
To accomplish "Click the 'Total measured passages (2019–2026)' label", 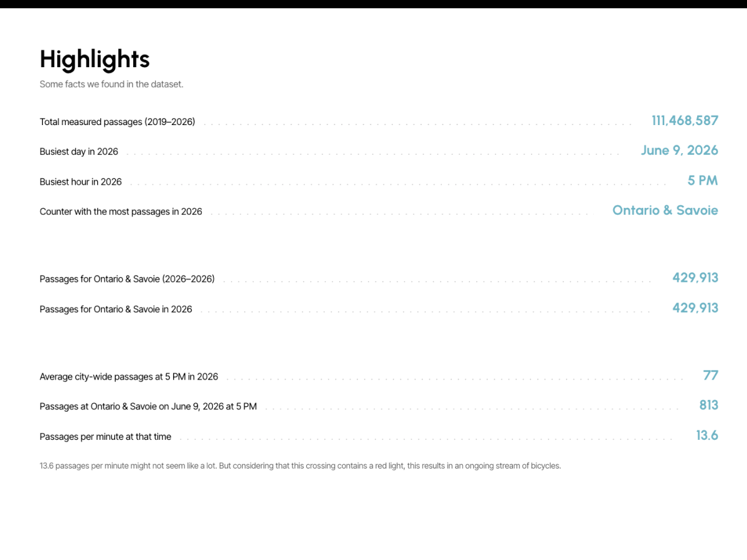I will 117,122.
